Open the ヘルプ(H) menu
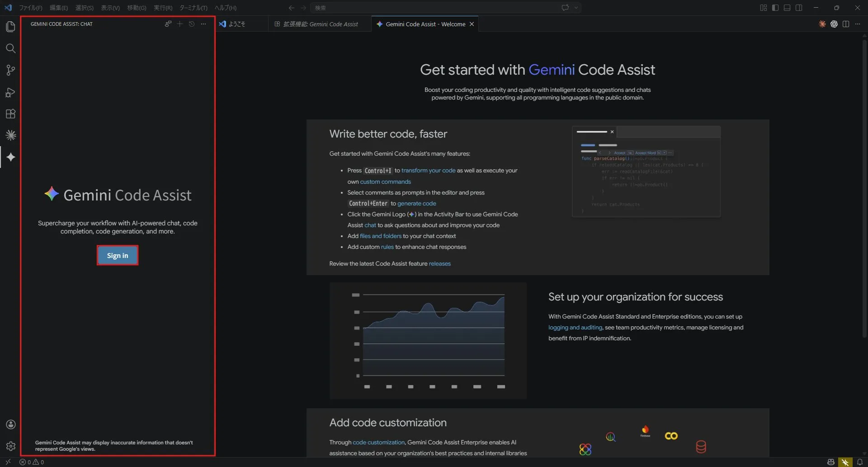Screen dimensions: 868x467 click(225, 8)
